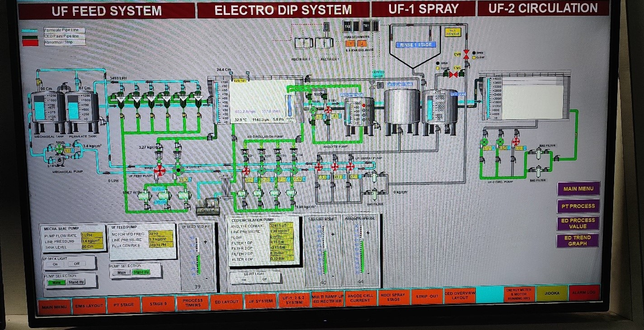Click the purple PT Process button
Viewport: 644px width, 330px height.
tap(578, 206)
